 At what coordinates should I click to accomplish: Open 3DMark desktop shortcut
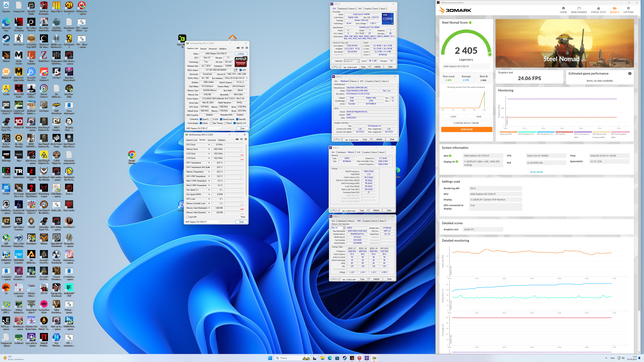pyautogui.click(x=6, y=57)
